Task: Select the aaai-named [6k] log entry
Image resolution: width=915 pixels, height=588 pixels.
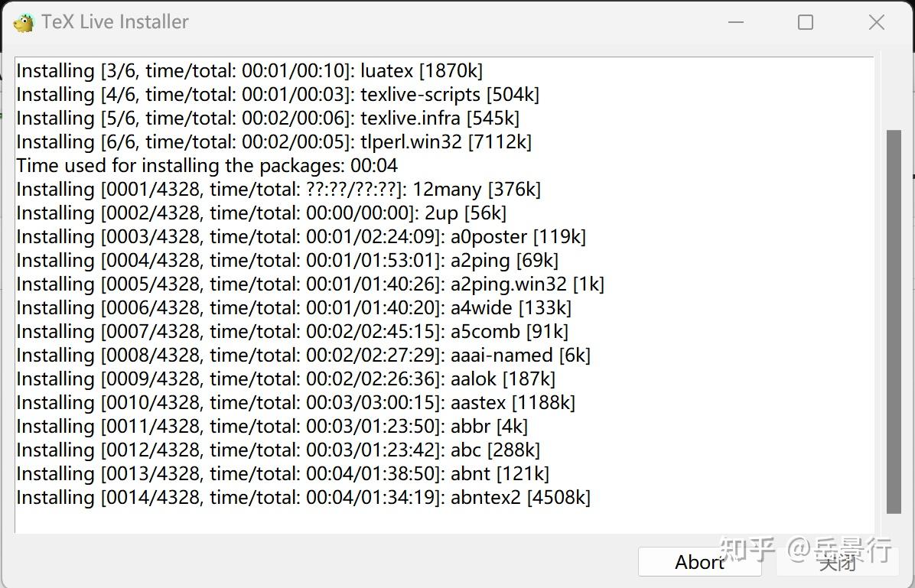Action: pos(303,356)
